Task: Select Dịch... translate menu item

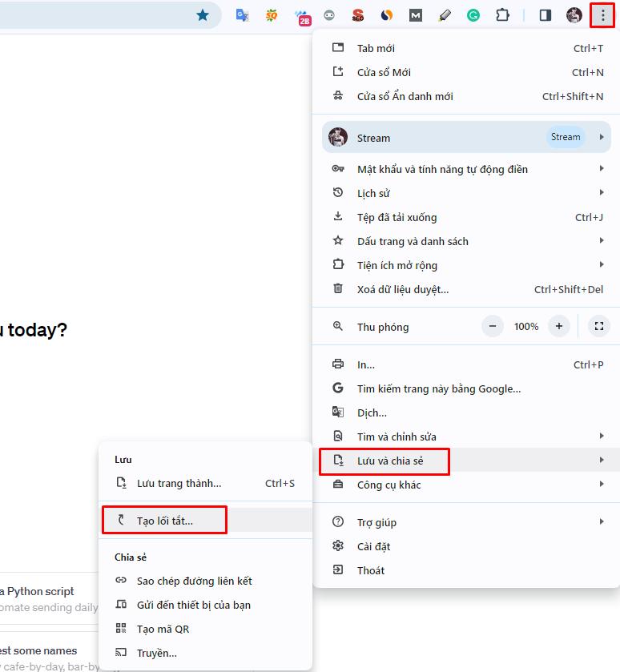Action: point(466,412)
